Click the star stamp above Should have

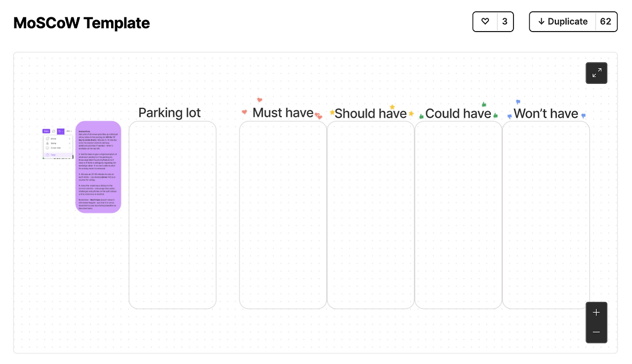(393, 107)
